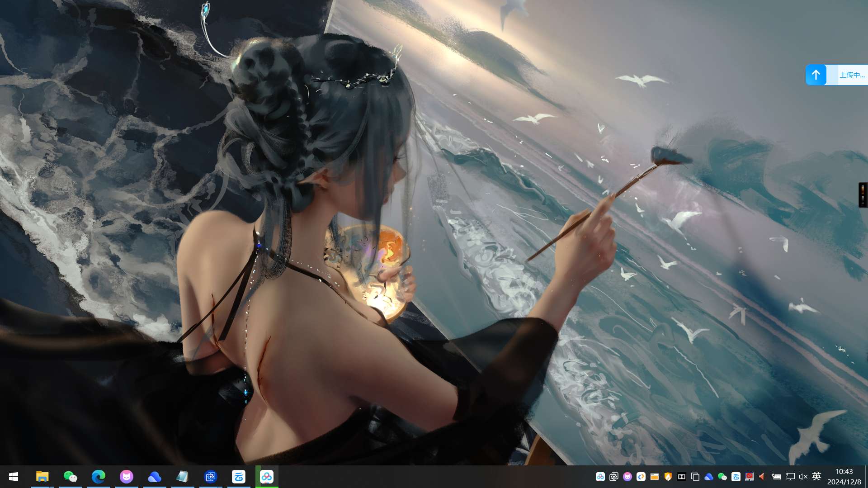Click the overlapping squares tray icon
This screenshot has height=488, width=868.
coord(695,477)
